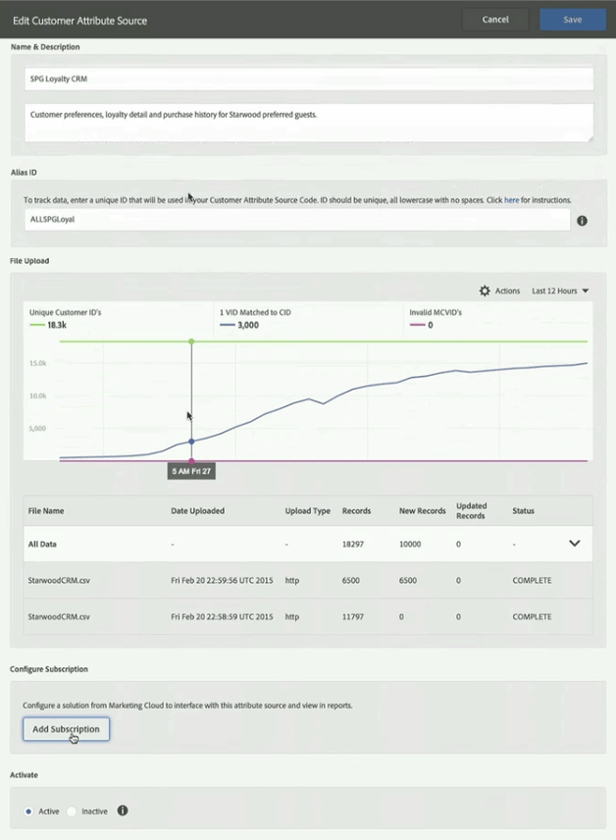
Task: Click the Date Uploaded column header
Action: [x=197, y=510]
